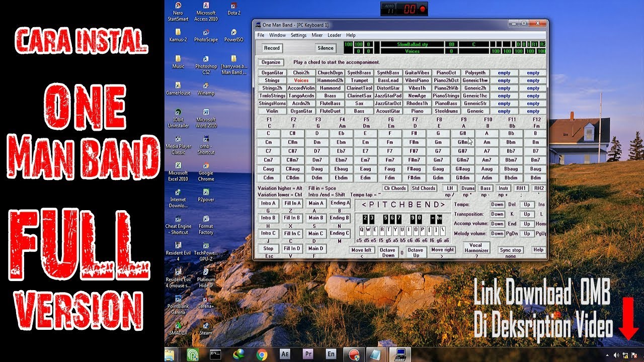Click the Ending B button
Screen dimensions: 644x362
pyautogui.click(x=340, y=218)
